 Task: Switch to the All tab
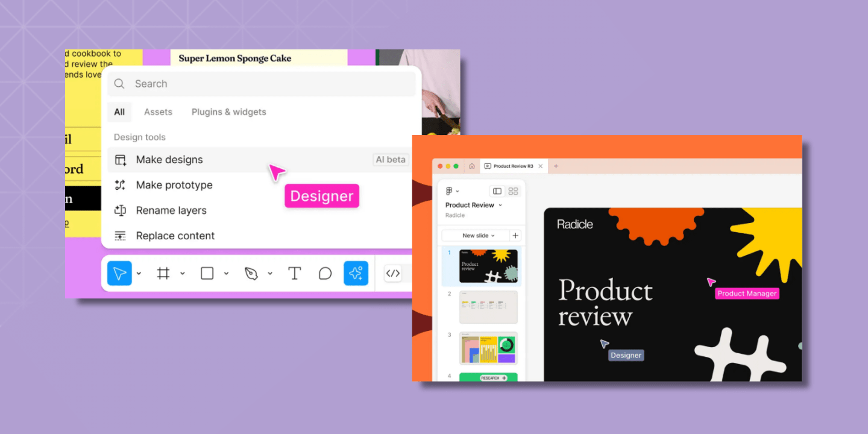pos(119,112)
